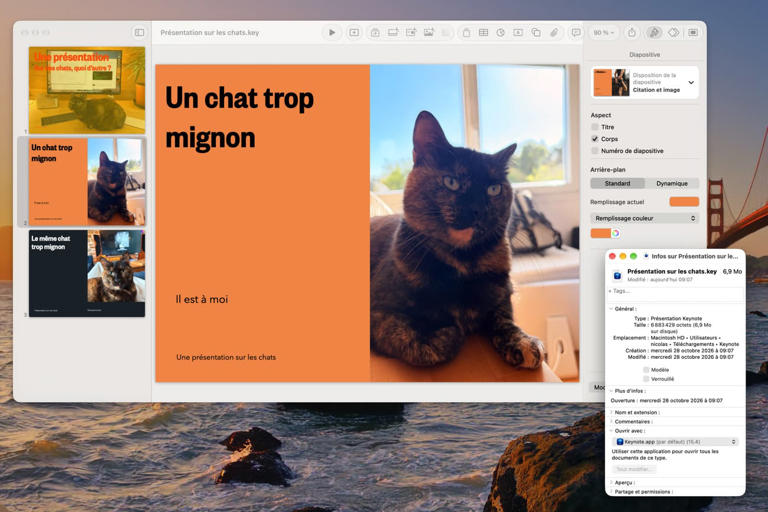Image resolution: width=768 pixels, height=512 pixels.
Task: Play the slideshow from the Keynote toolbar
Action: (x=332, y=33)
